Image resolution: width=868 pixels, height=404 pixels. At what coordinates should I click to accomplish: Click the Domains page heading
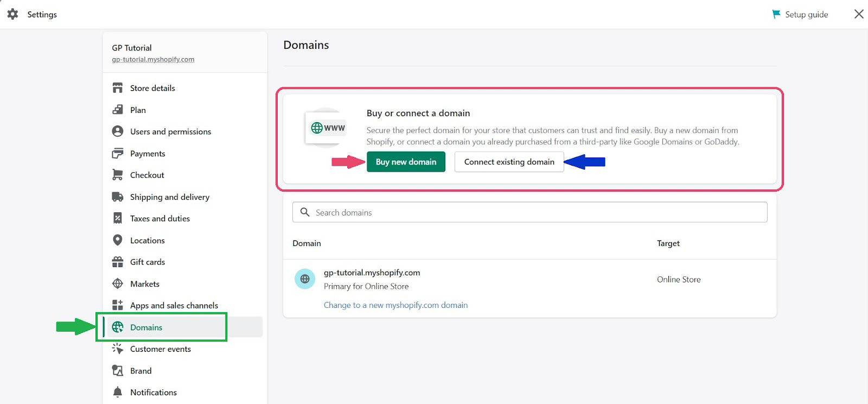click(306, 45)
